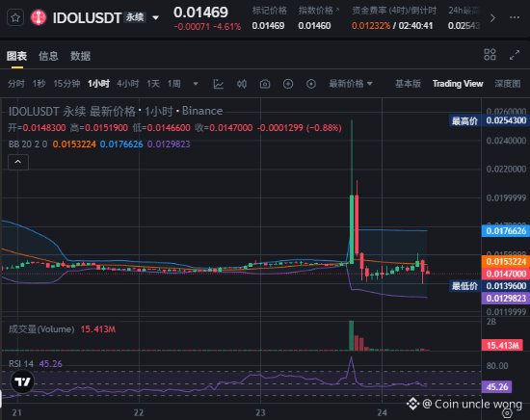Select the 1周 interval

pos(174,84)
